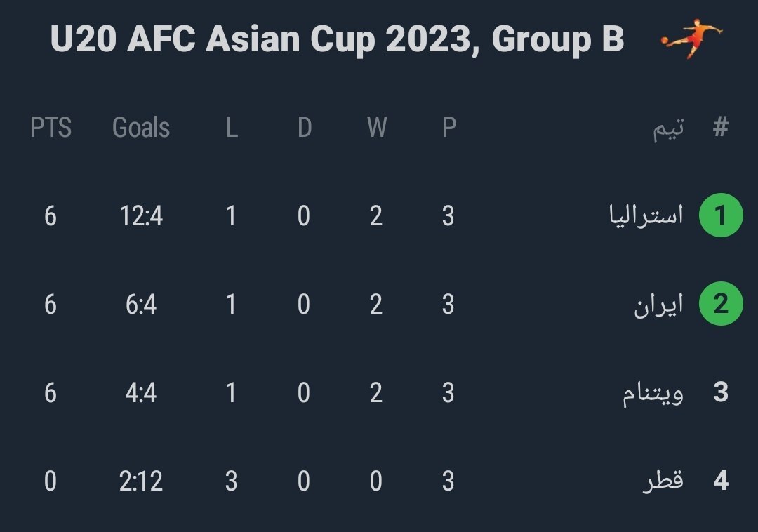Click the green rank 2 badge
The height and width of the screenshot is (532, 758).
point(721,305)
